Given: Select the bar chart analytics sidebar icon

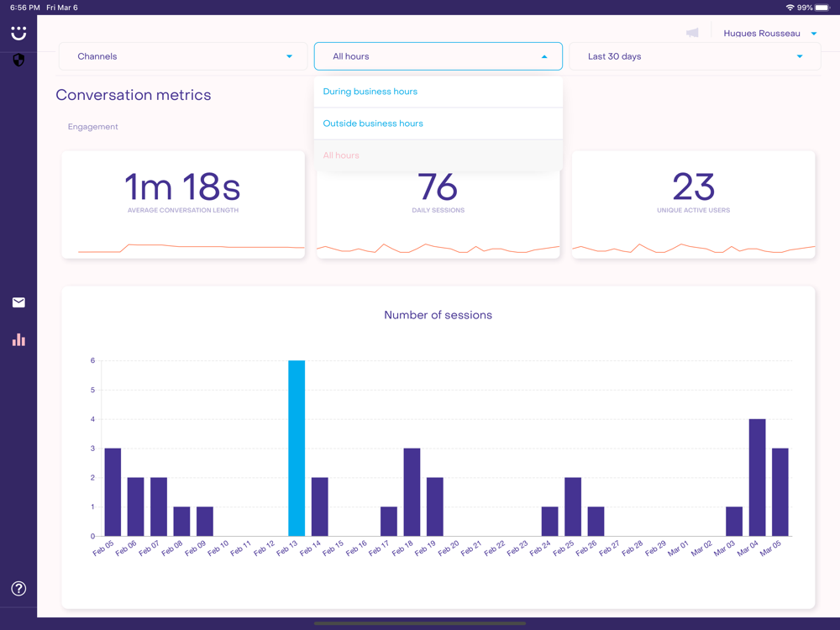Looking at the screenshot, I should point(18,339).
